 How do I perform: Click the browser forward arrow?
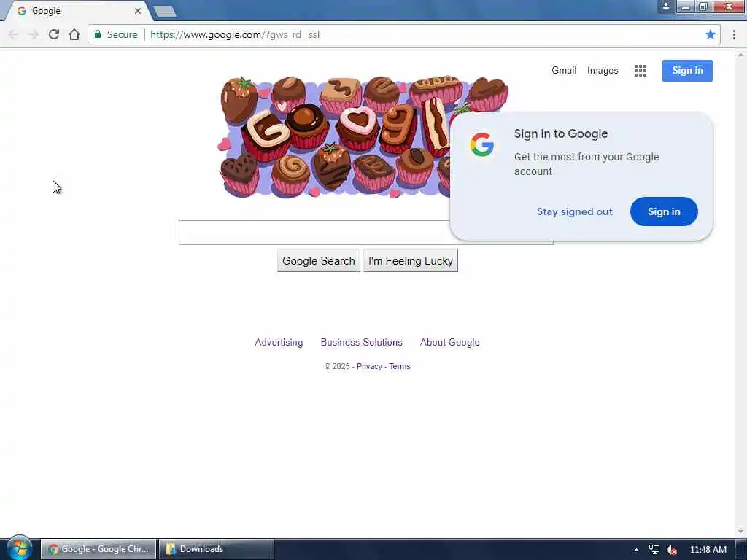(34, 34)
